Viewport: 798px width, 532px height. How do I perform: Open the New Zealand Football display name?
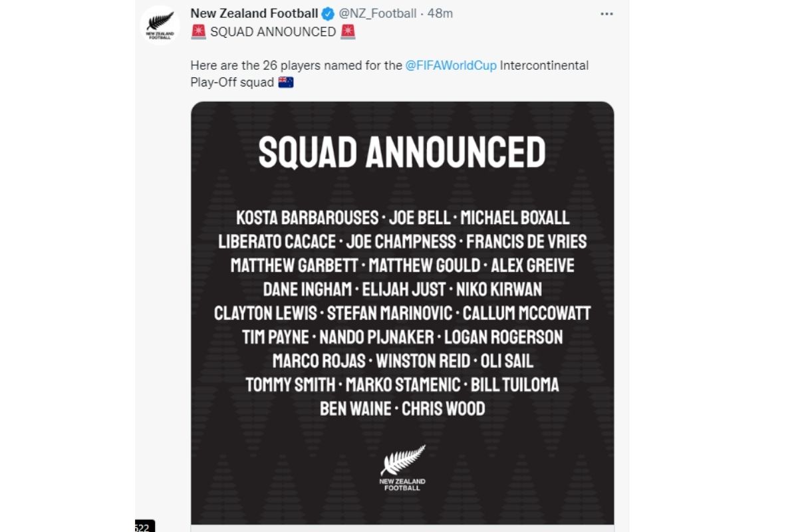(253, 14)
